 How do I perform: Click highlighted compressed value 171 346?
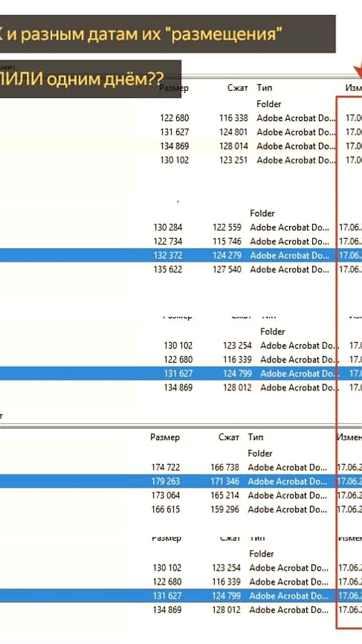[x=225, y=481]
